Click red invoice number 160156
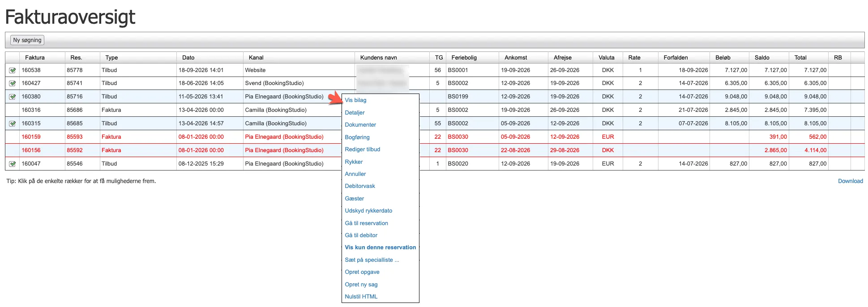 tap(31, 150)
